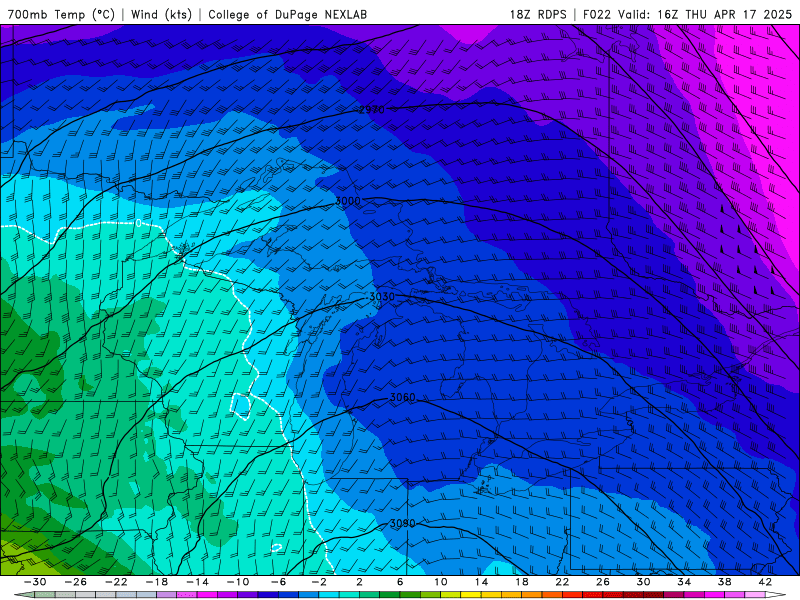Select the −2 color scale label
Viewport: 800px width, 600px height.
[319, 582]
